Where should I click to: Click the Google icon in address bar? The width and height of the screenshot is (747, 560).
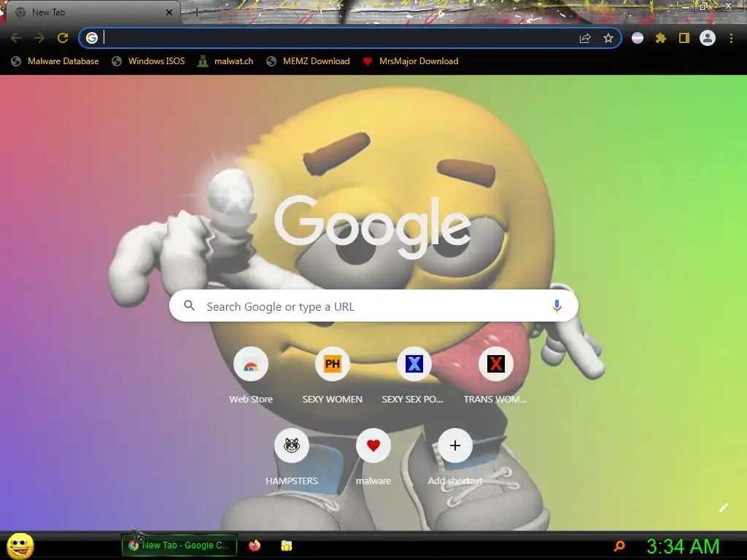(x=92, y=38)
